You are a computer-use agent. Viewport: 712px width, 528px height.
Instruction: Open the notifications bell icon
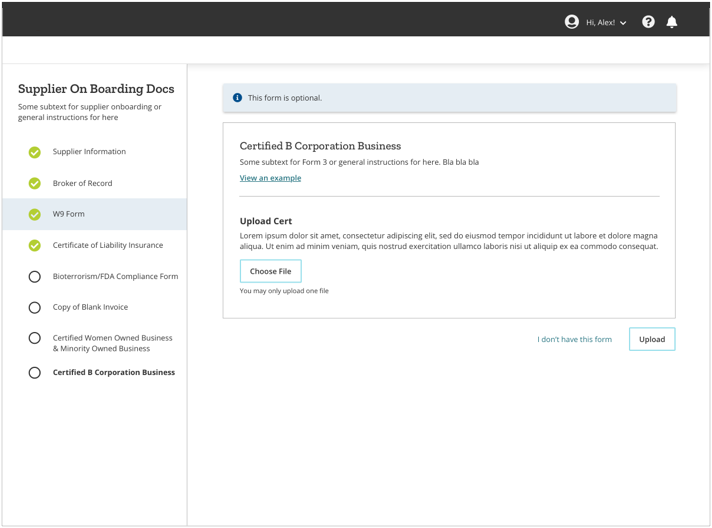(672, 22)
